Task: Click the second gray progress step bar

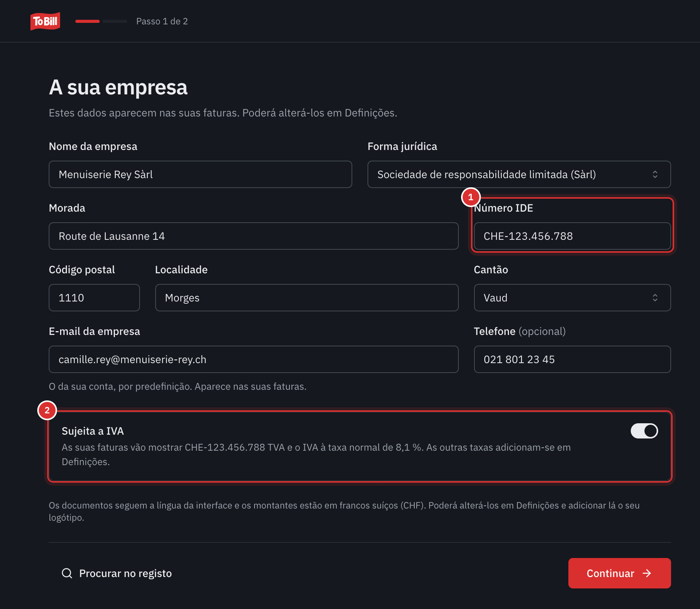Action: (115, 21)
